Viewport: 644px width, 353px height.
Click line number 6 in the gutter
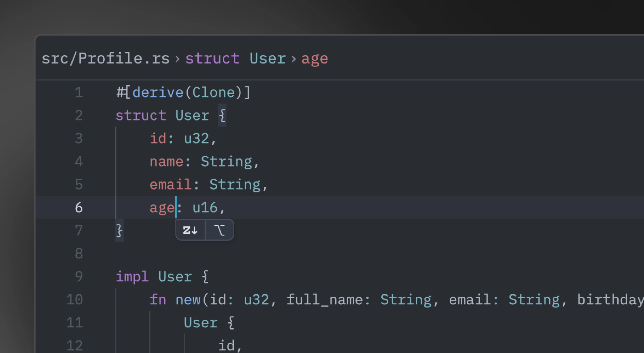[78, 207]
